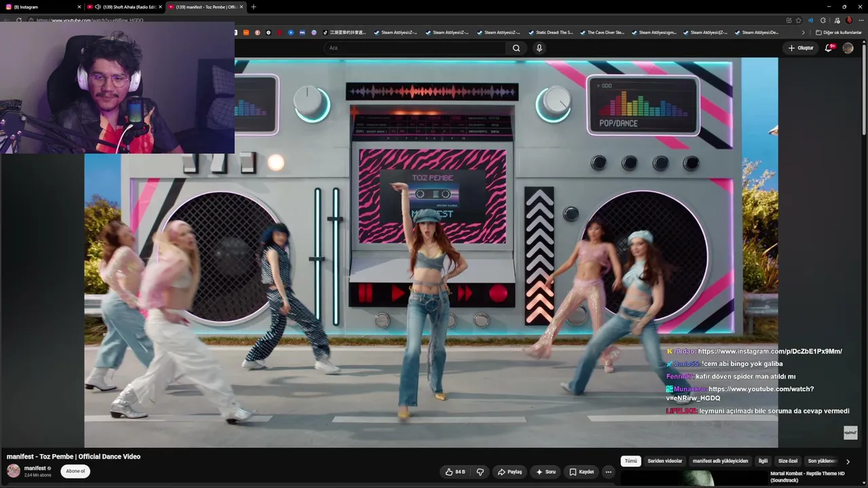Open the Static Dread bookmark
The width and height of the screenshot is (868, 488).
(550, 33)
